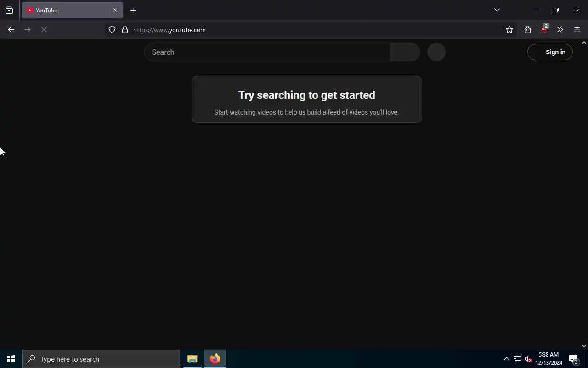Show more tools overflow chevron
588x368 pixels.
click(560, 30)
